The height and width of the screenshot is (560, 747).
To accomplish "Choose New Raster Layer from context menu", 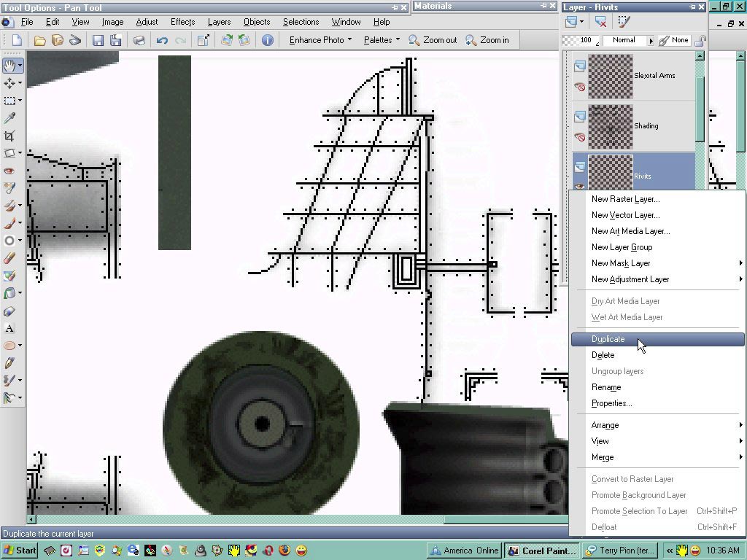I will coord(658,200).
